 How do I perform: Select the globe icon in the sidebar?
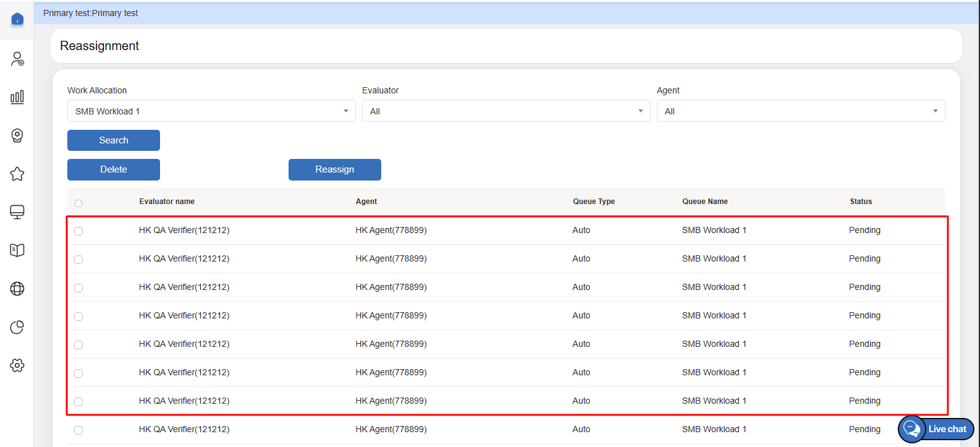coord(17,289)
